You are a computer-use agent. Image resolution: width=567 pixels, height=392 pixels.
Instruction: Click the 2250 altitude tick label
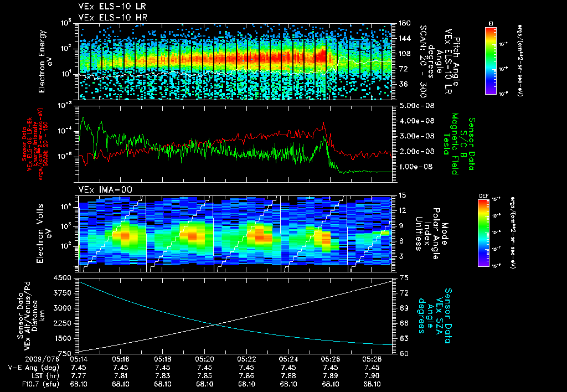tap(63, 323)
